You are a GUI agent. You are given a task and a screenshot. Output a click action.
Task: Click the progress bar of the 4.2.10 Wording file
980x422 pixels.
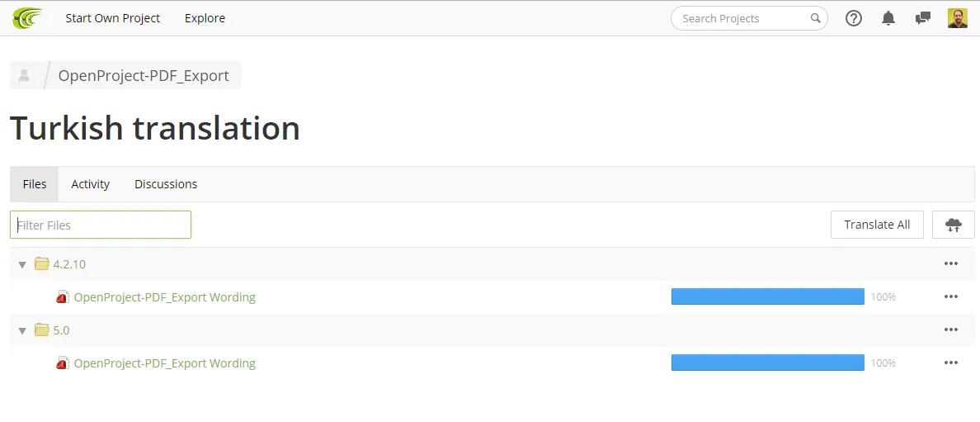767,296
